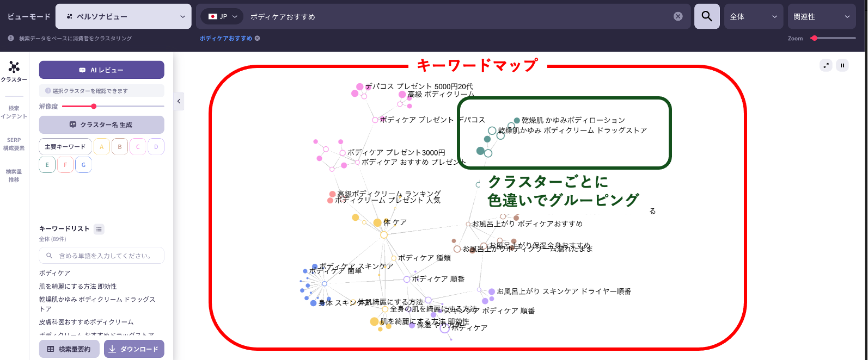The height and width of the screenshot is (360, 868).
Task: Click the AI レビュー button
Action: 101,70
